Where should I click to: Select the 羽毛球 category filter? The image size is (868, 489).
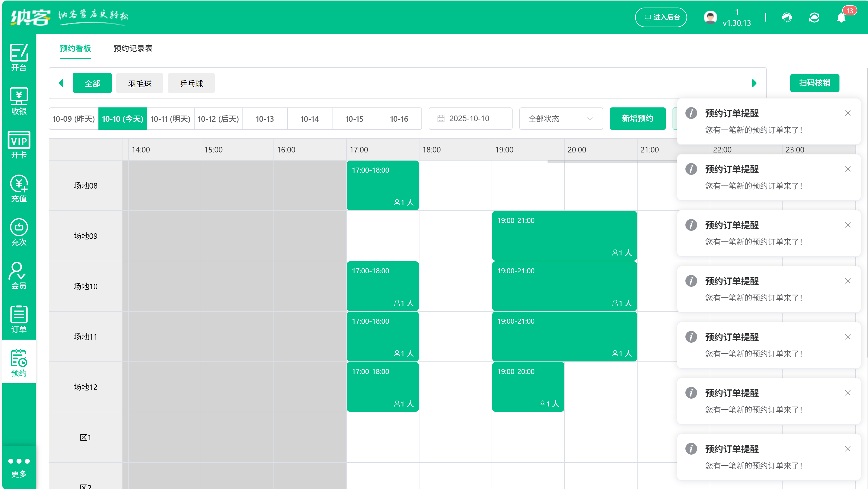click(x=140, y=83)
